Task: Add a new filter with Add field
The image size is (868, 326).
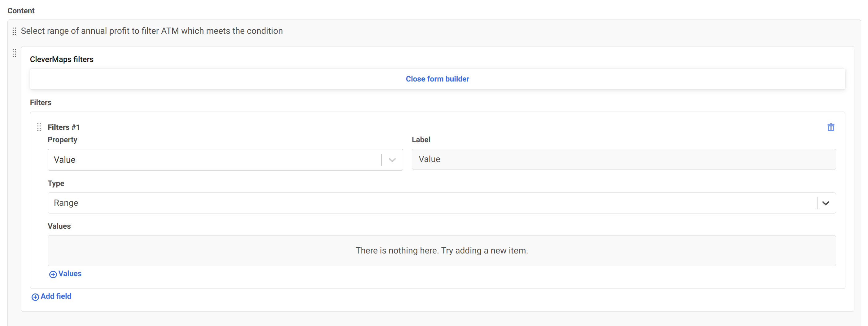Action: coord(56,296)
